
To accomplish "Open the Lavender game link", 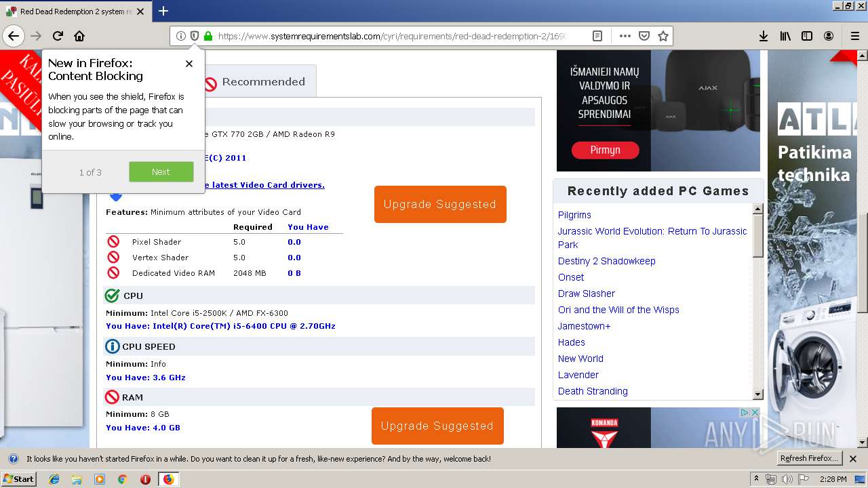I will 578,375.
